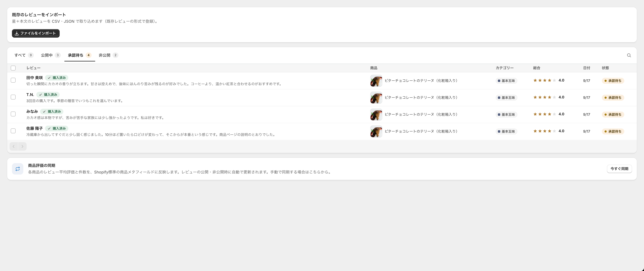
Task: Click 購入済み badge next to 佐藤 陽子
Action: [x=57, y=128]
